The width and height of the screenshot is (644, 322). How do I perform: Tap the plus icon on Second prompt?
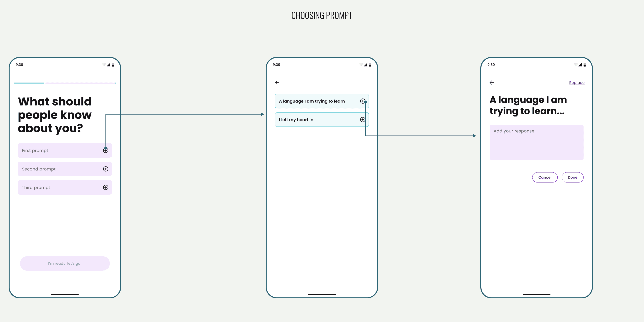tap(106, 169)
